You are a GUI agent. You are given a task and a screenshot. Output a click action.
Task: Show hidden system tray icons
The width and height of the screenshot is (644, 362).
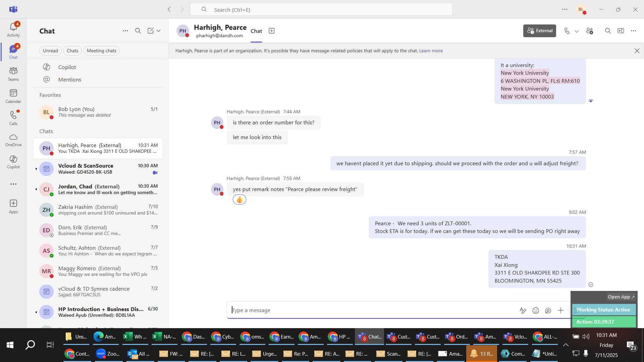[x=566, y=345]
